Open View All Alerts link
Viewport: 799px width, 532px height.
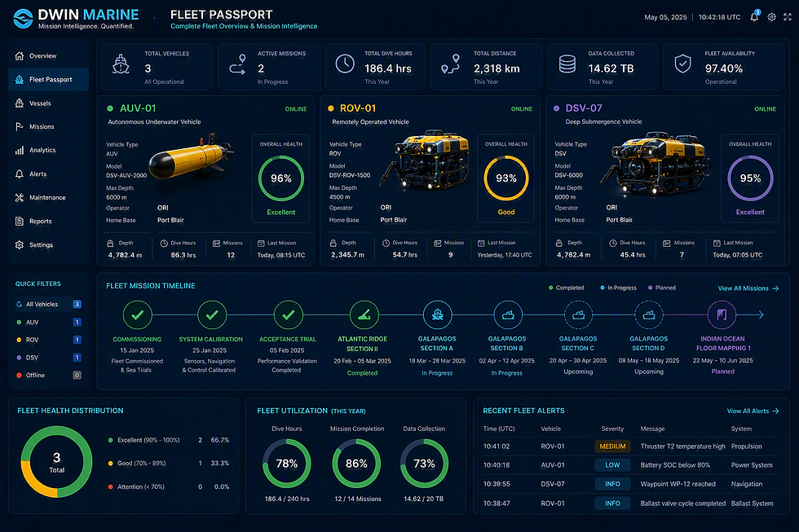click(753, 411)
